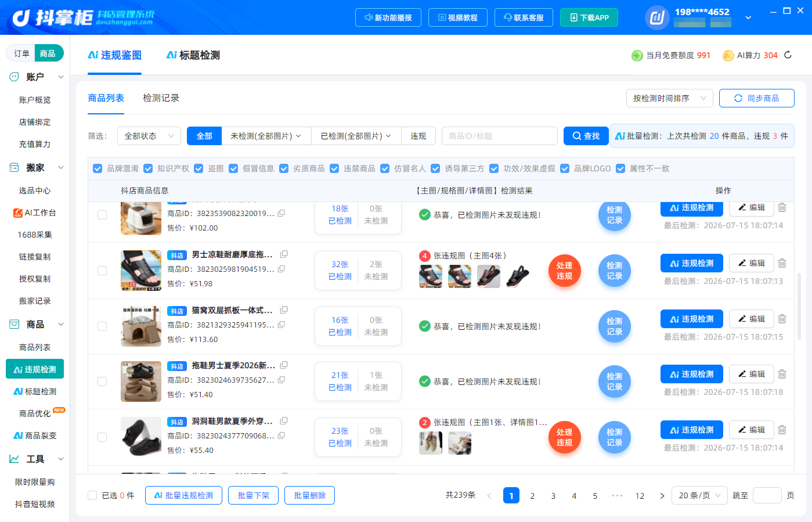This screenshot has height=522, width=812.
Task: Copy product ID of 男士凉鞋耐磨厚底拖 row
Action: coord(282,269)
